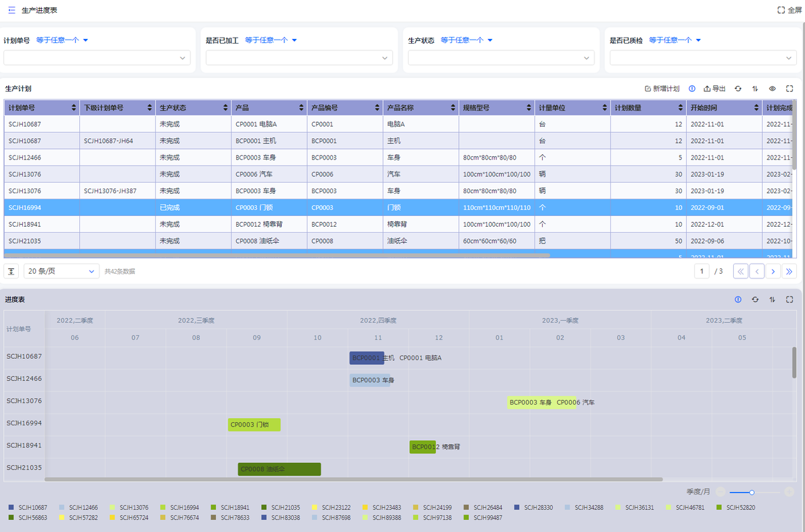Open the 生产状态 value select box
Viewport: 805px width, 532px height.
click(501, 58)
